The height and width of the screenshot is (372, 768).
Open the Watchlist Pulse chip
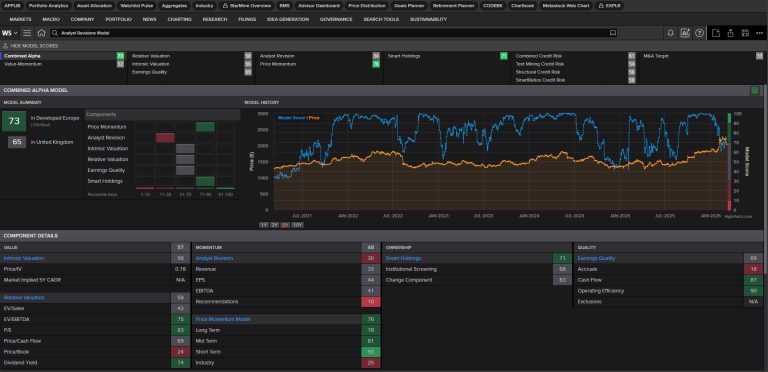tap(136, 6)
